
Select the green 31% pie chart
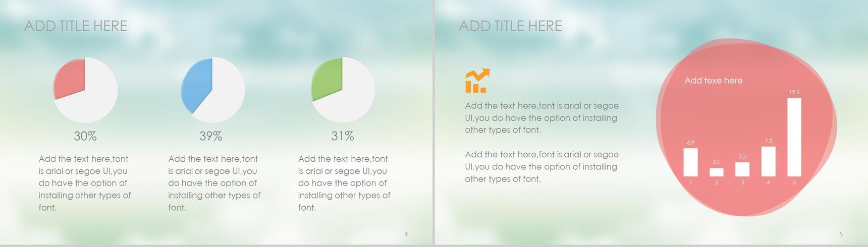point(343,90)
